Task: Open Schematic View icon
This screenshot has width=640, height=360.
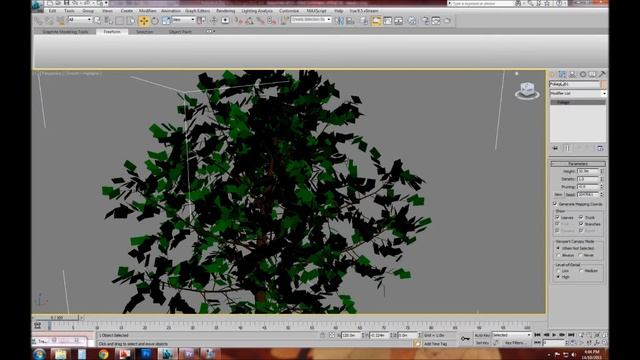Action: click(399, 20)
